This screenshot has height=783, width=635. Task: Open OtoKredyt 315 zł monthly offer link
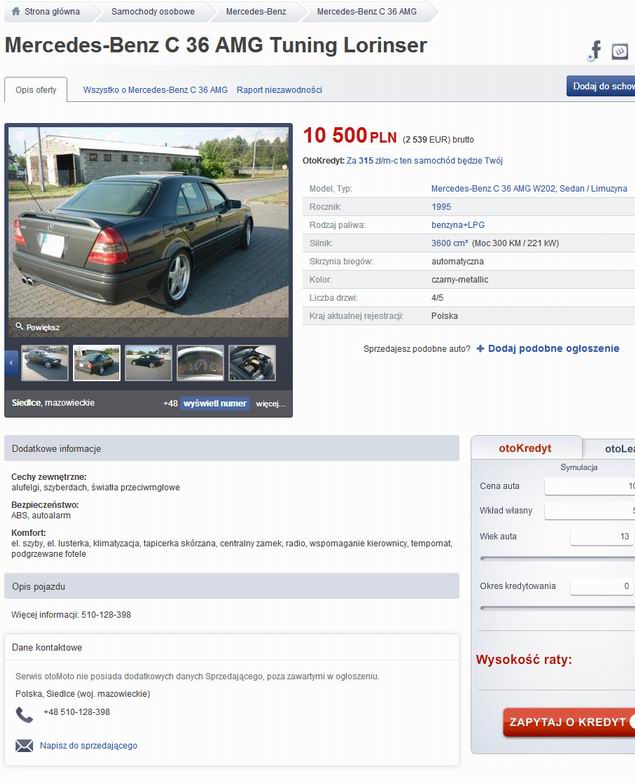424,161
